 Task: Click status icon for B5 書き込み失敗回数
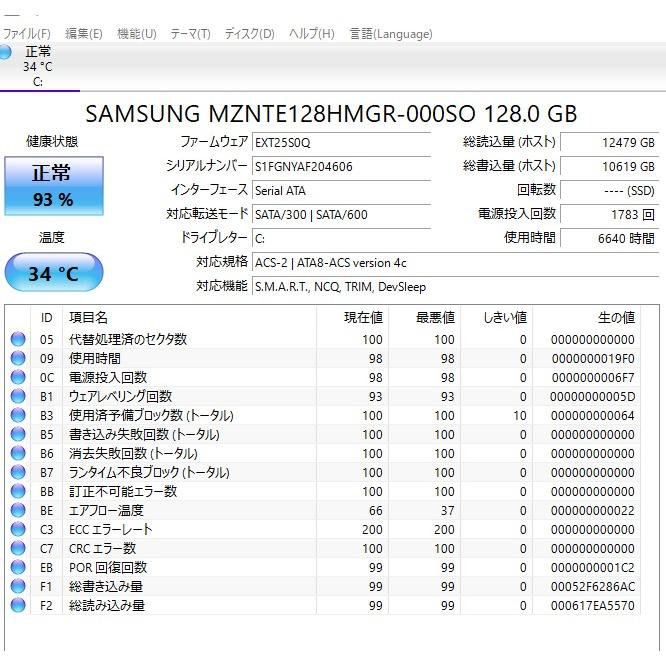pos(18,435)
